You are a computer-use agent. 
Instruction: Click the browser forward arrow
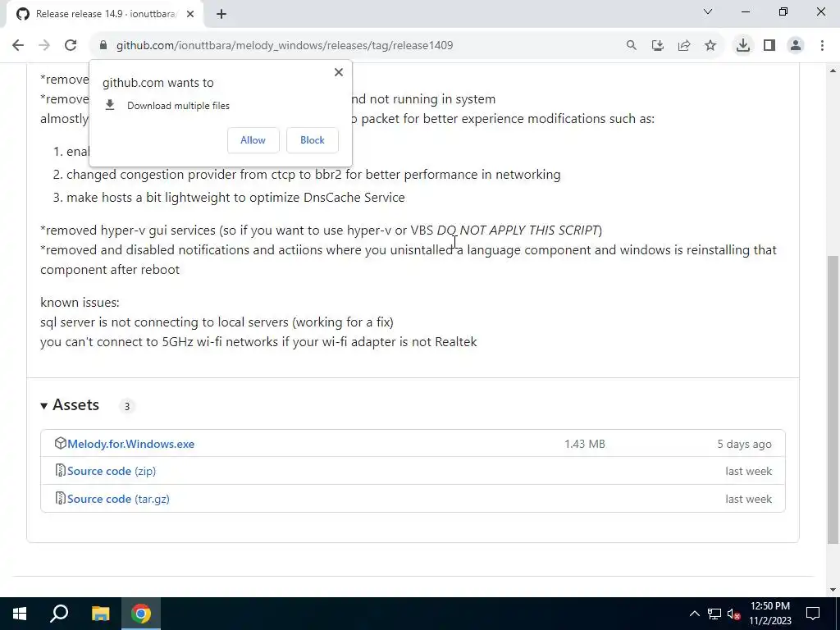click(44, 46)
